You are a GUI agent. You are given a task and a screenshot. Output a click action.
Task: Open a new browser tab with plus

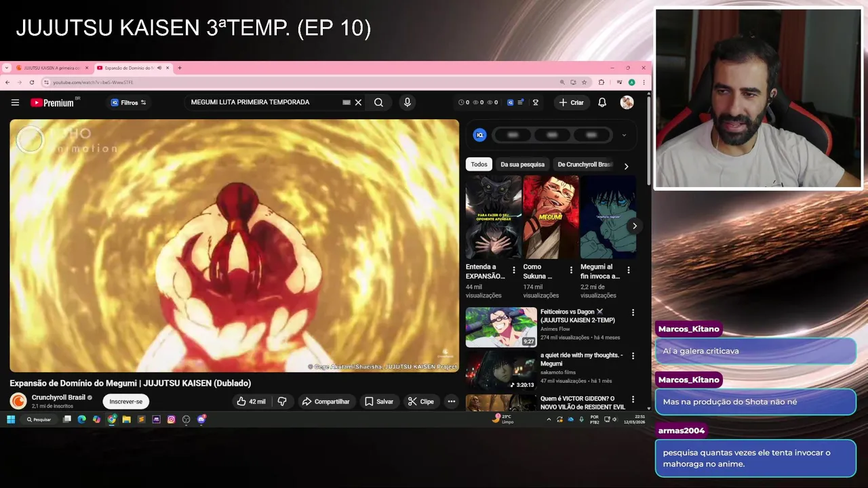(180, 68)
